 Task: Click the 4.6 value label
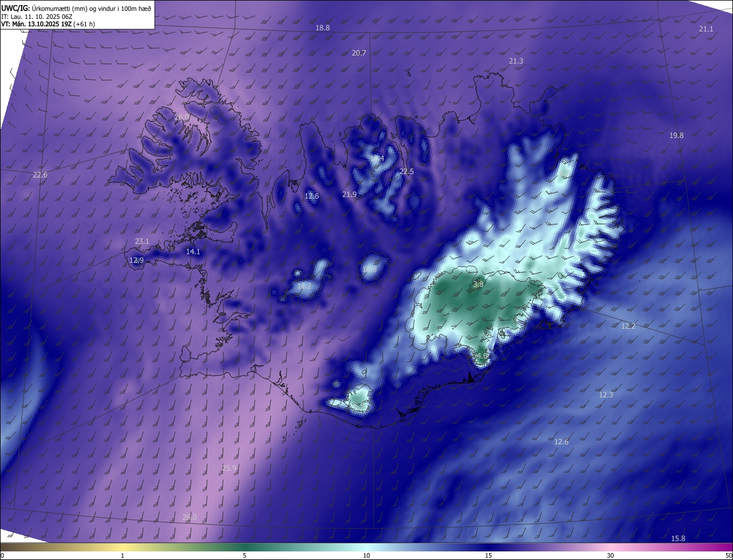click(x=482, y=356)
